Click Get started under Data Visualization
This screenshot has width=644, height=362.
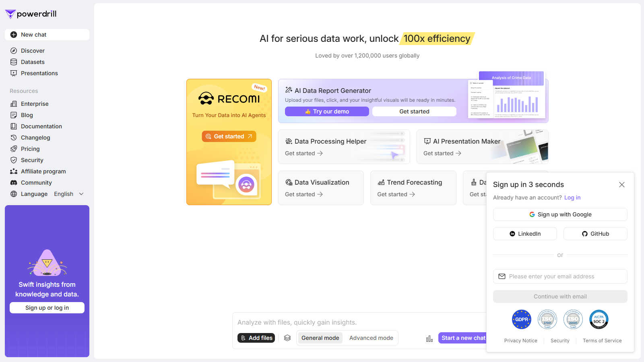[304, 194]
